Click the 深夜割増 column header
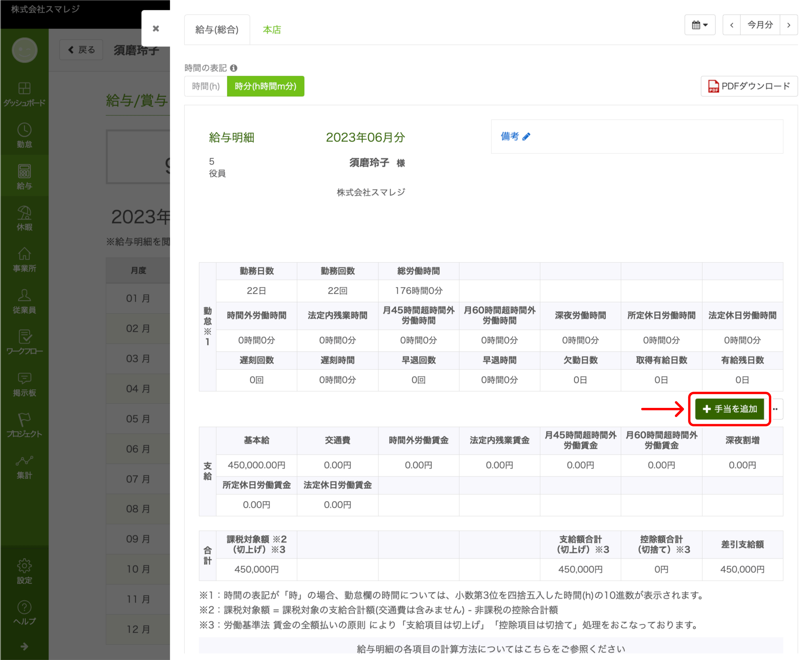812x660 pixels. [x=743, y=440]
